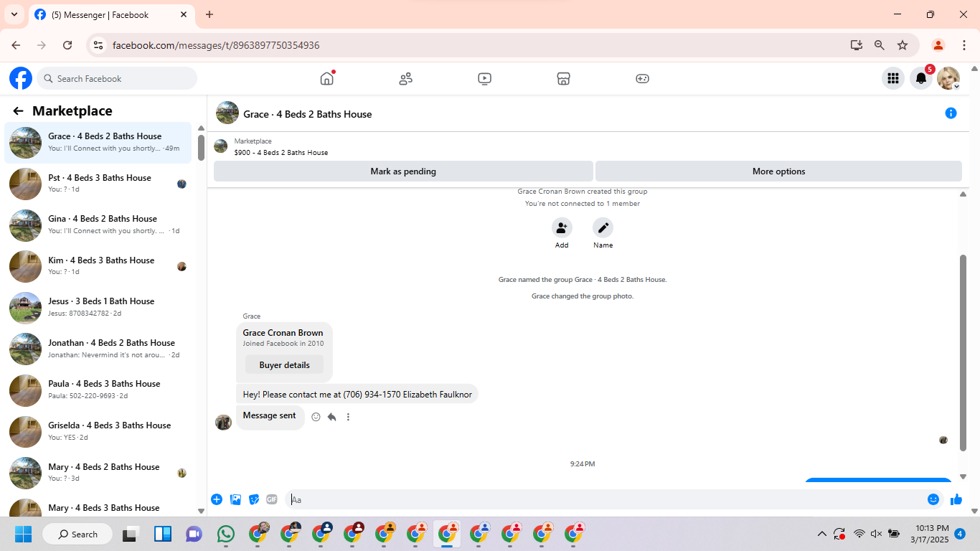Reload the page
The height and width of the screenshot is (551, 980).
pos(67,45)
